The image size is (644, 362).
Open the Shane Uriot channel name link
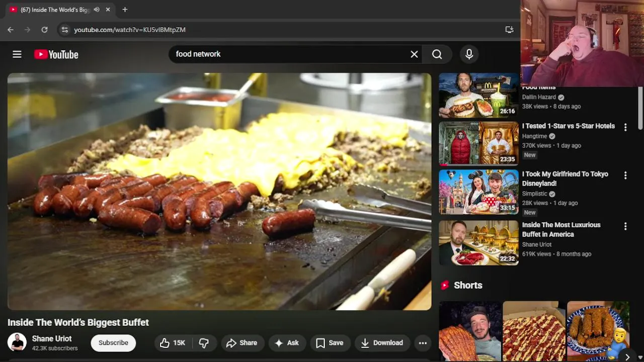52,339
